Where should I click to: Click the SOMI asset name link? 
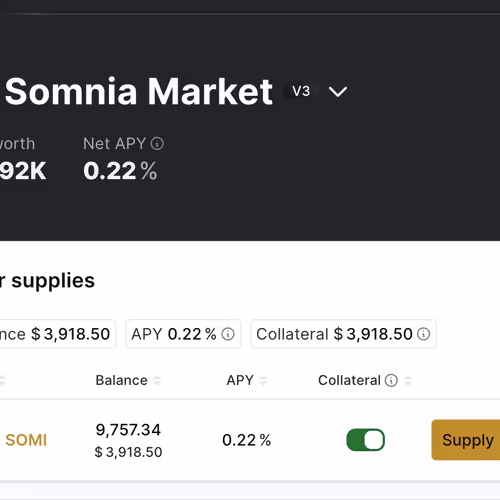(x=26, y=440)
